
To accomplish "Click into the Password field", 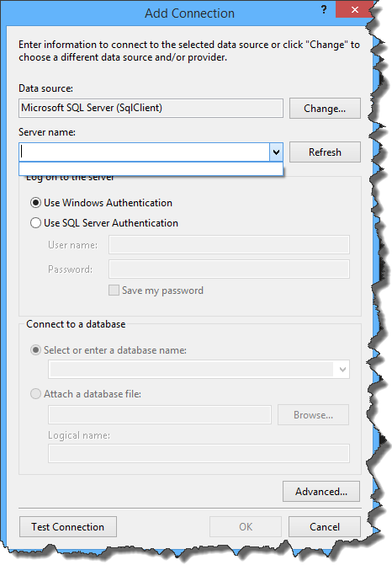I will pos(229,269).
